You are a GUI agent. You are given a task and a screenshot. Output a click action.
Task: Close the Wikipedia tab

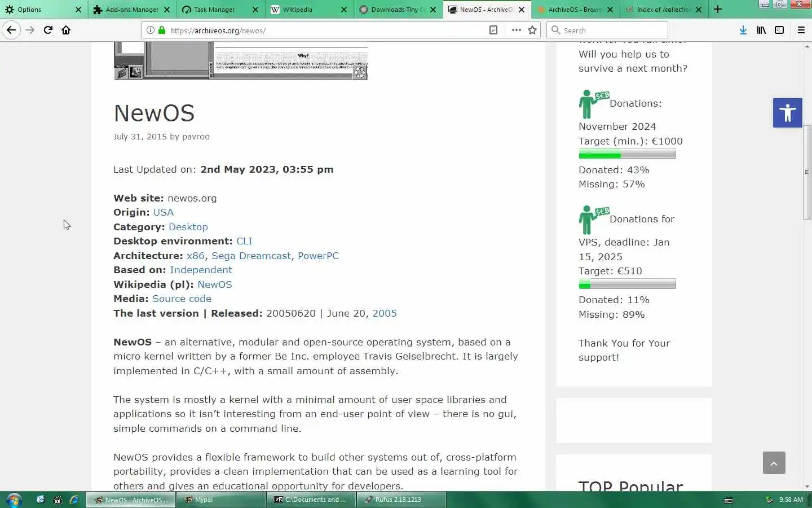344,10
